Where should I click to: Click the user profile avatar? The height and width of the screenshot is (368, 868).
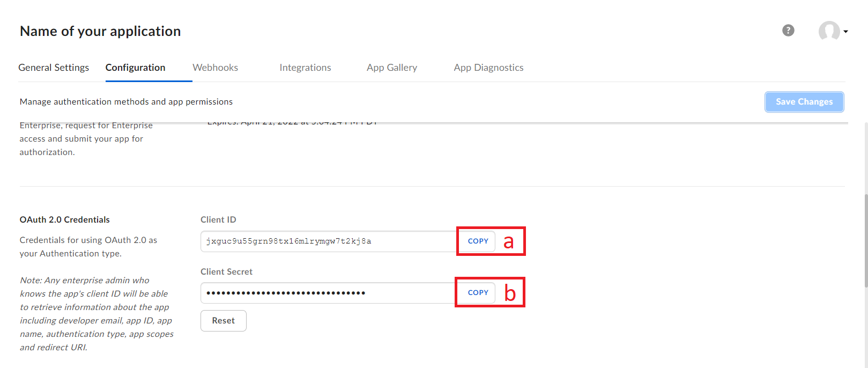(x=828, y=31)
